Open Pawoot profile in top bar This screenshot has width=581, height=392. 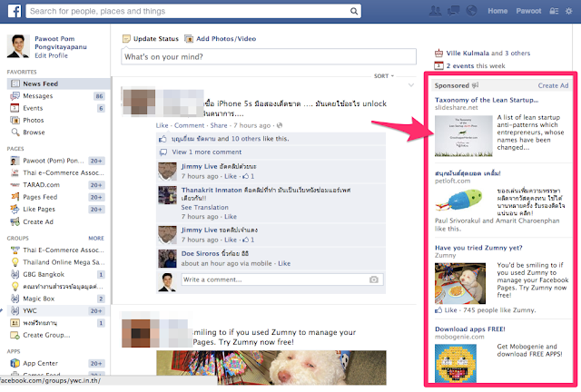coord(528,11)
